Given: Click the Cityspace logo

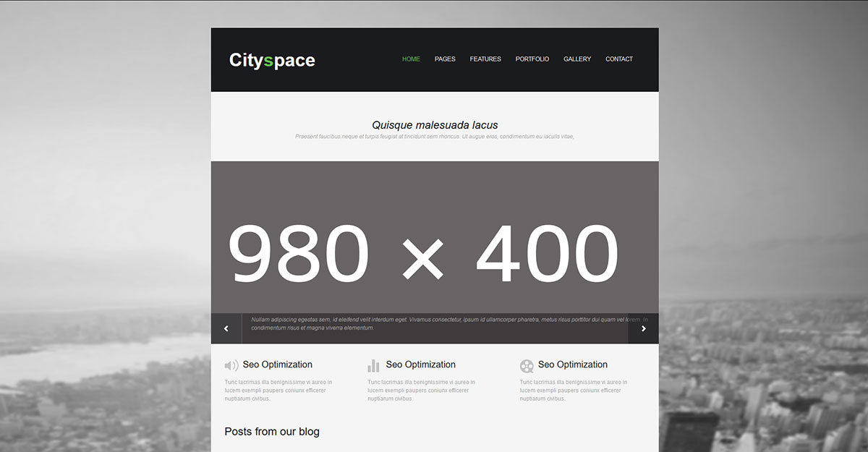Looking at the screenshot, I should (272, 60).
